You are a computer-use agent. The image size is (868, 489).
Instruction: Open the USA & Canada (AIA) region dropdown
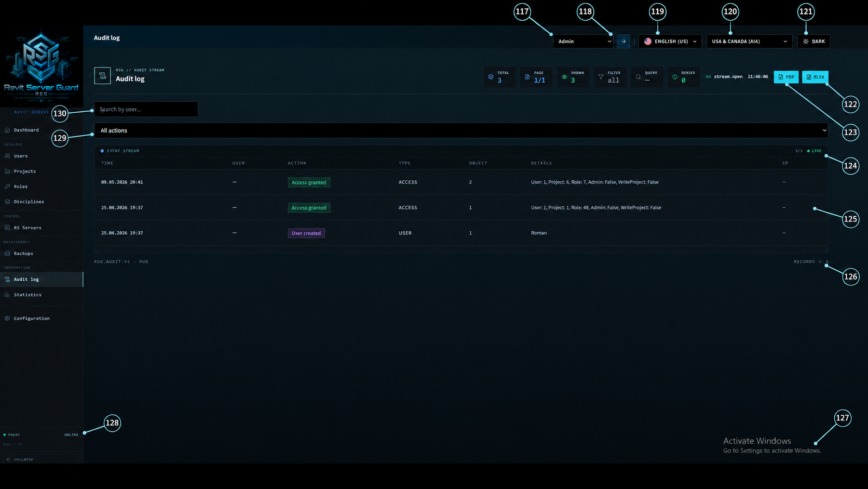coord(749,41)
